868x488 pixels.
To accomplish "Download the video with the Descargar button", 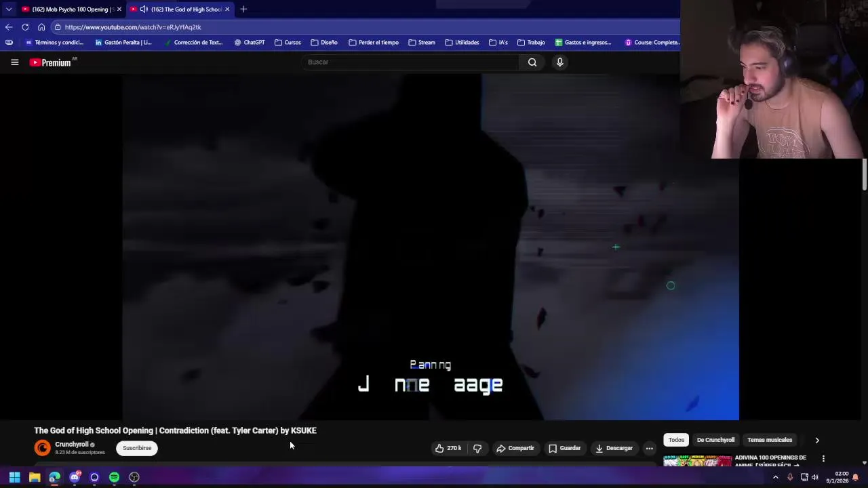I will click(614, 448).
